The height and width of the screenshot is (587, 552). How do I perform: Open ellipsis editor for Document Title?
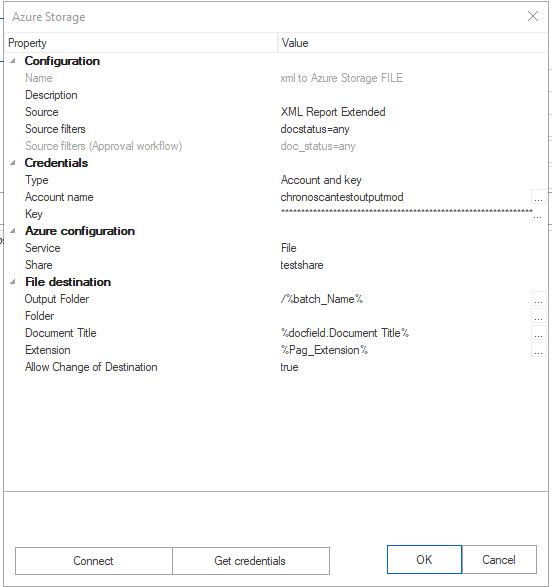click(539, 333)
